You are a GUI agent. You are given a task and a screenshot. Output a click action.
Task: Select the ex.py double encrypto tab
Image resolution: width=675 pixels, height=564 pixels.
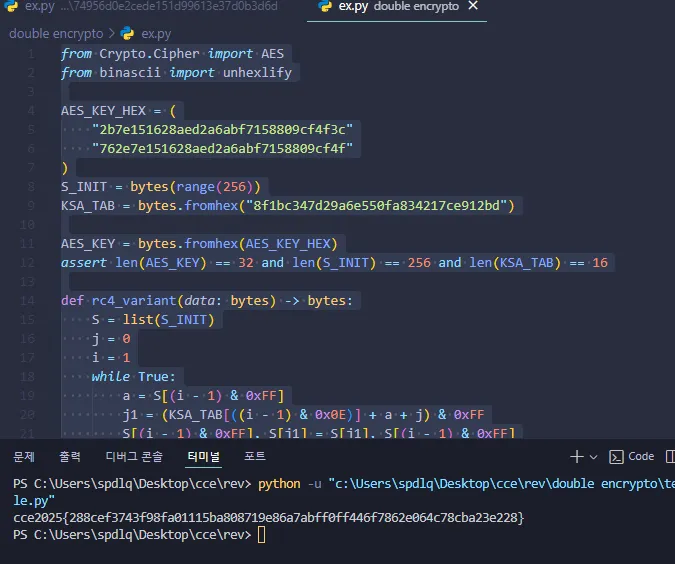click(397, 6)
